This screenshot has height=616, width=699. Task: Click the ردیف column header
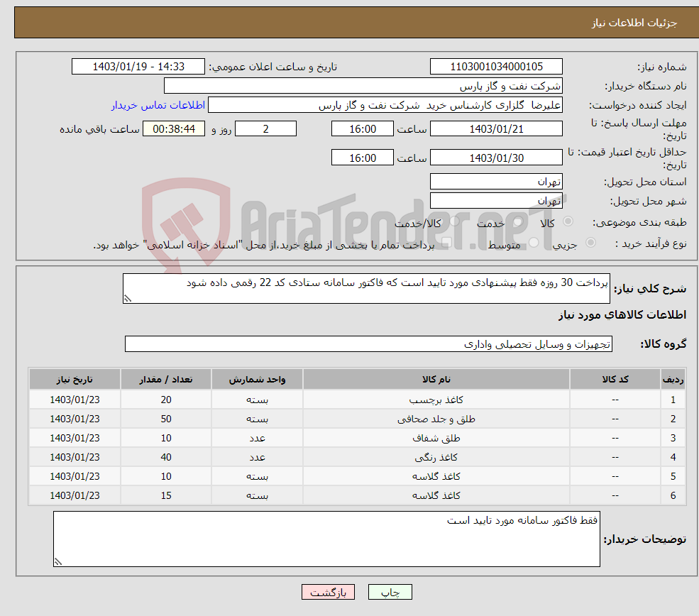click(673, 379)
